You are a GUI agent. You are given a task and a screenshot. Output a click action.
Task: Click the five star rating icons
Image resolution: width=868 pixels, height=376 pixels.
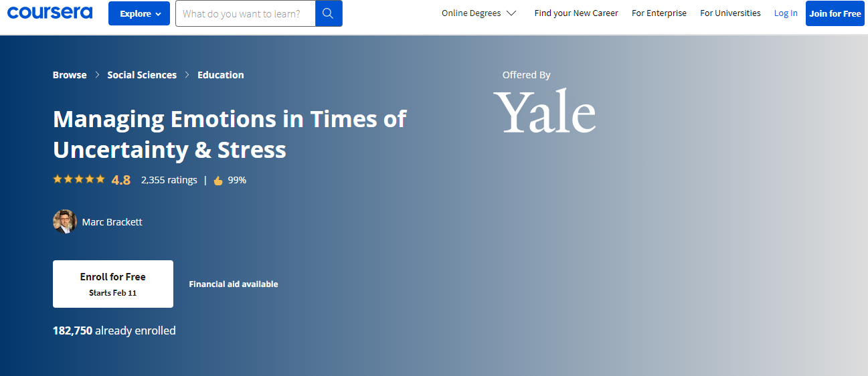coord(79,179)
